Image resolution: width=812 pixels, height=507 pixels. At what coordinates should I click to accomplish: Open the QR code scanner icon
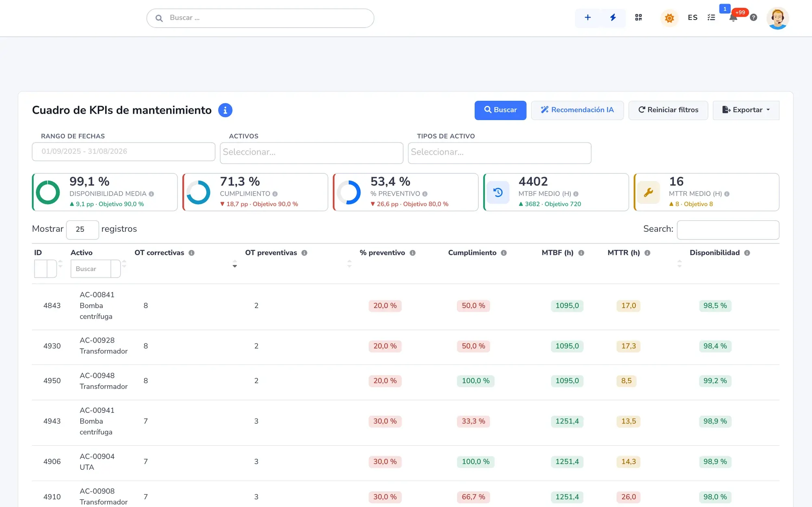point(639,17)
